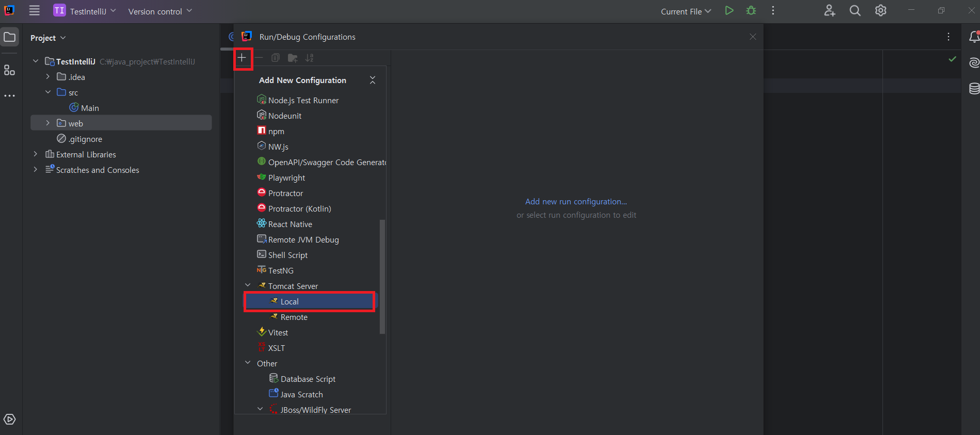This screenshot has height=435, width=980.
Task: Open Notifications bell icon
Action: tap(974, 37)
